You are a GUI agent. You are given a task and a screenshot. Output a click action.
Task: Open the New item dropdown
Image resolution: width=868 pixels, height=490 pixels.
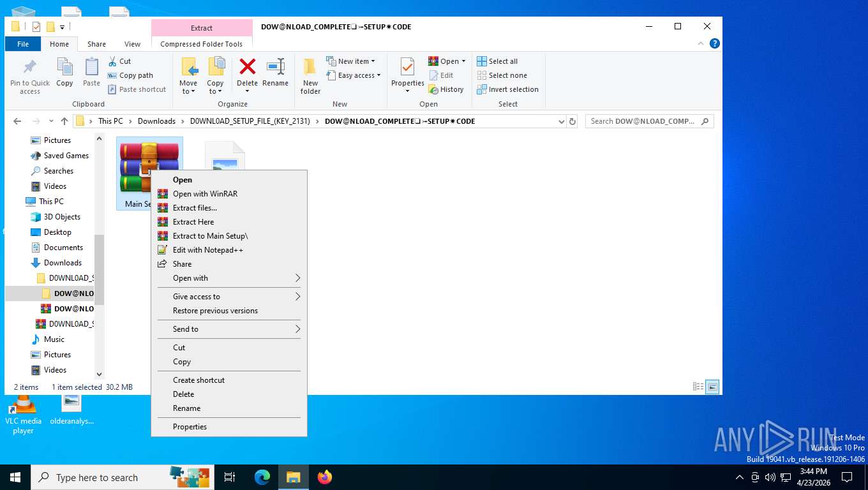[x=350, y=61]
